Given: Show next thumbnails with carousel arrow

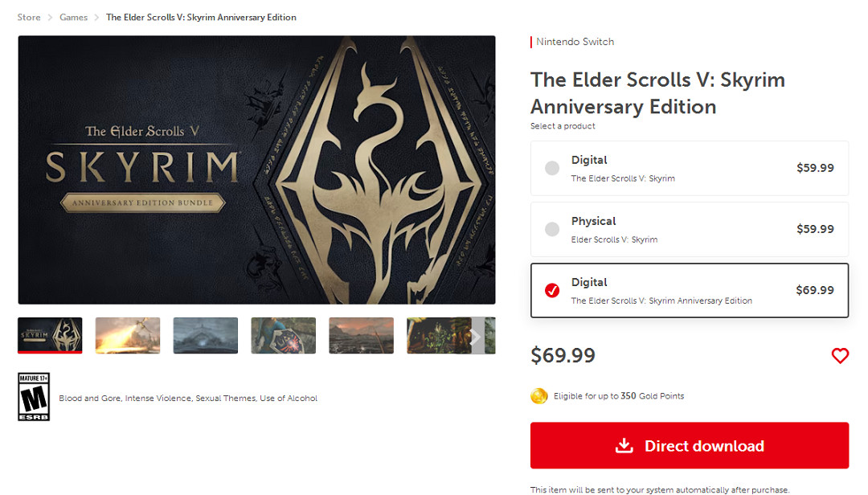Looking at the screenshot, I should tap(476, 336).
